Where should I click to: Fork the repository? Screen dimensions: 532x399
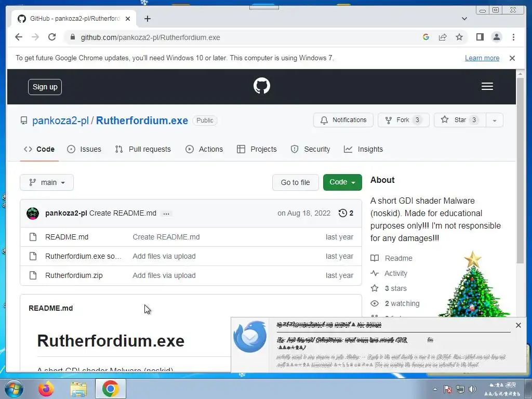pos(403,120)
